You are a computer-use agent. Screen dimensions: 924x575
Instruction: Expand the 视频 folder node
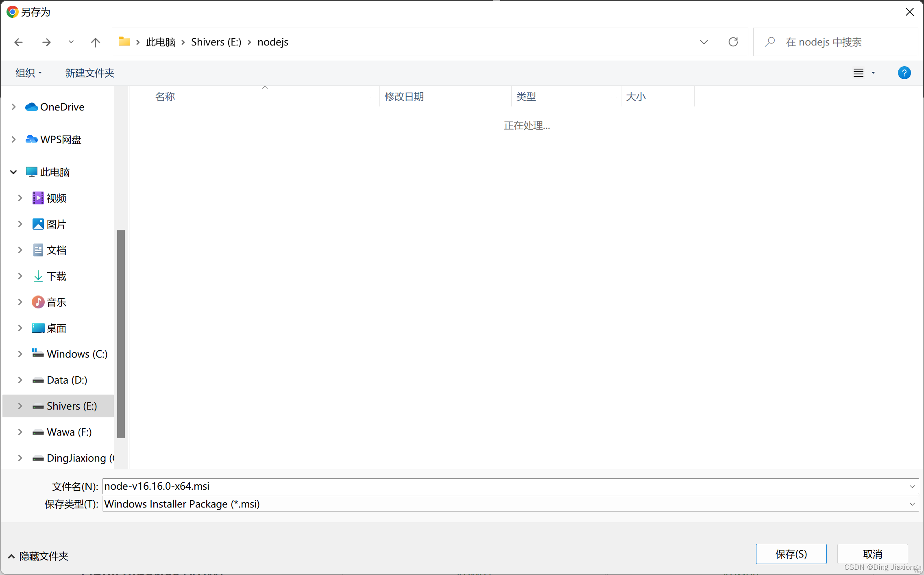coord(20,198)
